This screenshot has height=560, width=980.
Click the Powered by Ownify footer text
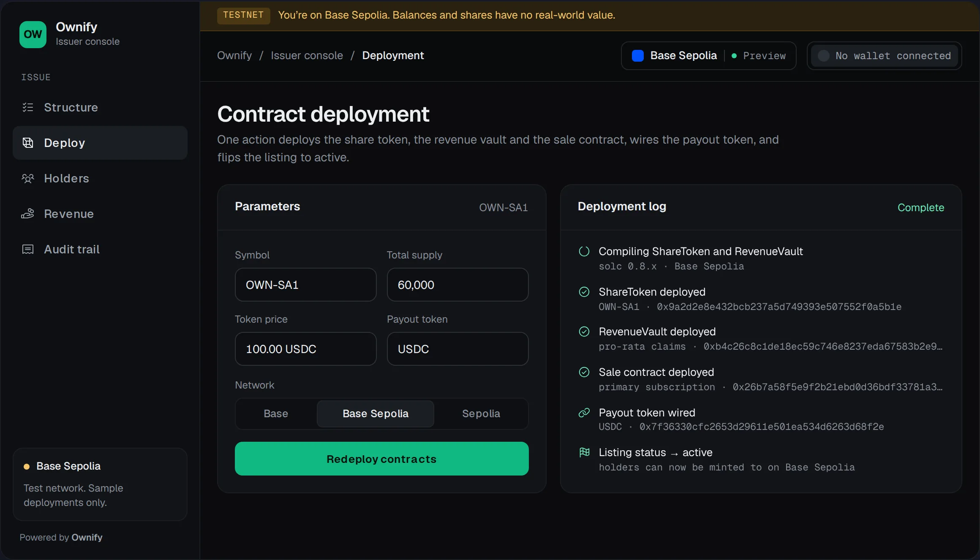pyautogui.click(x=61, y=537)
